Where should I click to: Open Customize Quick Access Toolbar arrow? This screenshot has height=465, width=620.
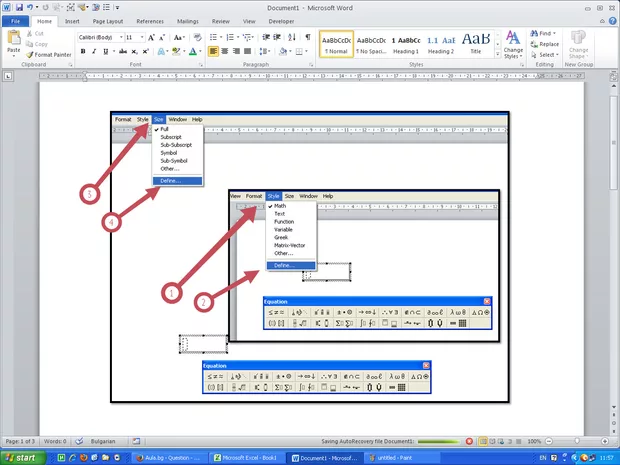click(117, 7)
